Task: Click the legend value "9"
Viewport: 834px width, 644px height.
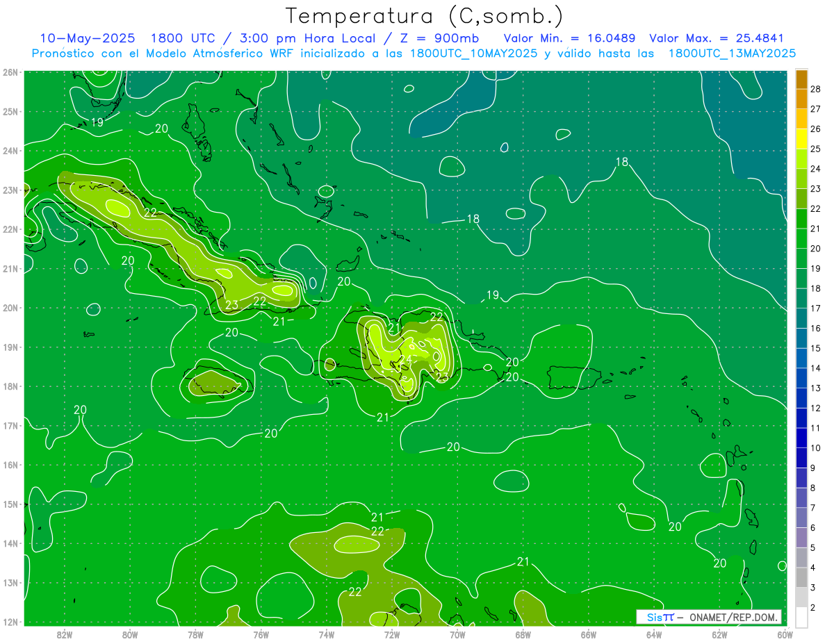Action: [x=813, y=468]
